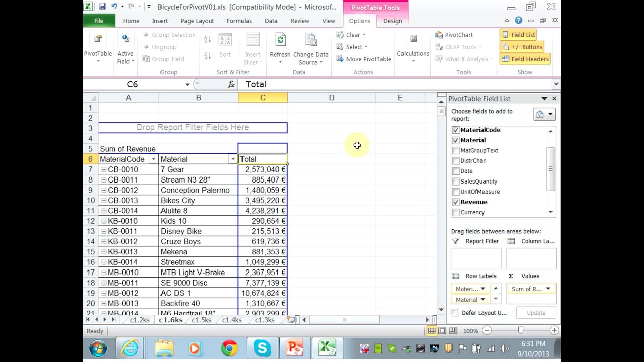644x362 pixels.
Task: Check the MatGroupText field
Action: (x=456, y=150)
